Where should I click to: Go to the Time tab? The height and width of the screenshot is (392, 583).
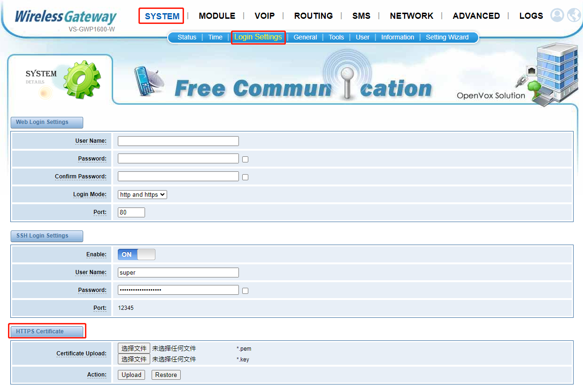coord(215,37)
